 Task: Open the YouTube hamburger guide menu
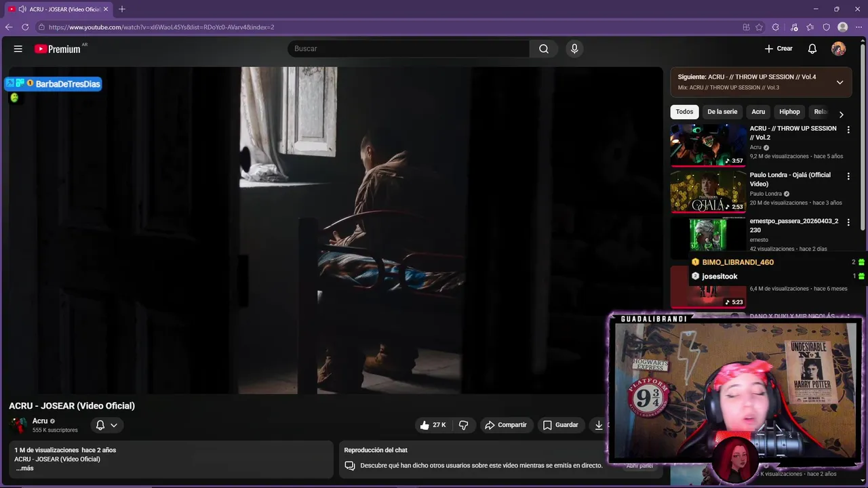pos(18,49)
